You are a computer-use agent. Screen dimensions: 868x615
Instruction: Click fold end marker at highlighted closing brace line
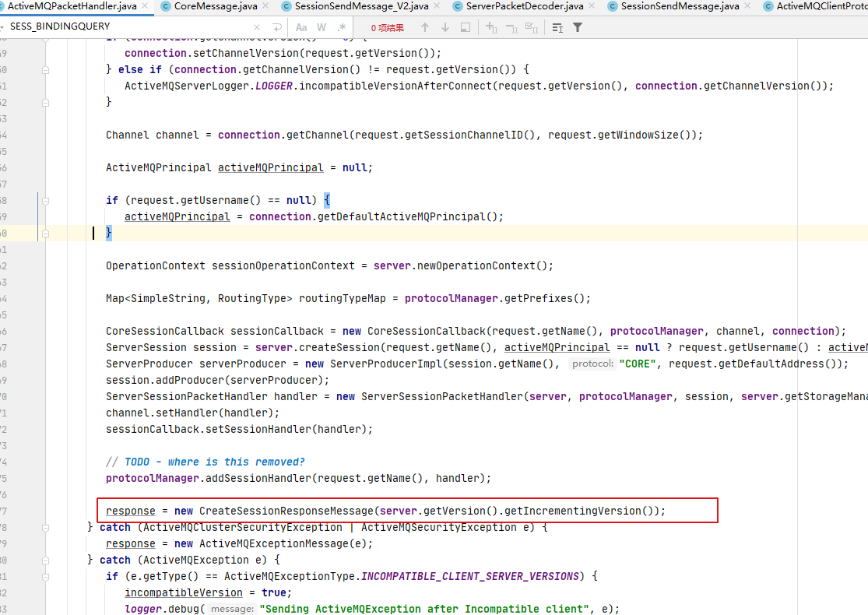[x=45, y=234]
